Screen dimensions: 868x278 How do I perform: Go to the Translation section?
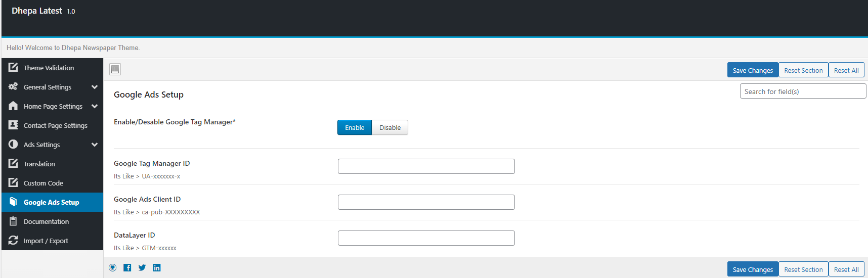[x=53, y=164]
